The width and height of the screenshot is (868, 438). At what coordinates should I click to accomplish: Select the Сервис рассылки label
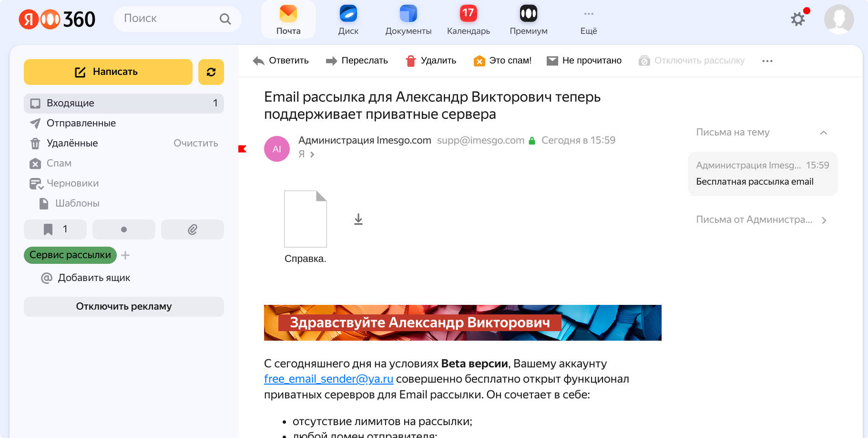[70, 255]
